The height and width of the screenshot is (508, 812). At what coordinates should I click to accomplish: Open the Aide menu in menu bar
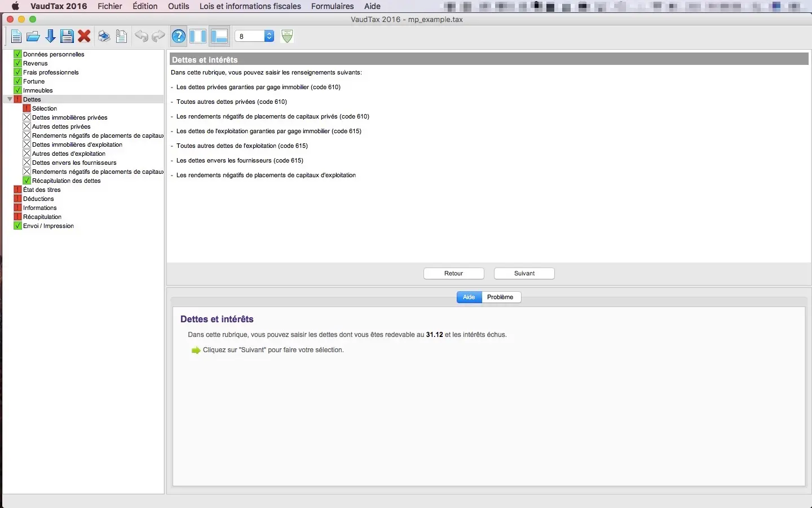pyautogui.click(x=372, y=6)
